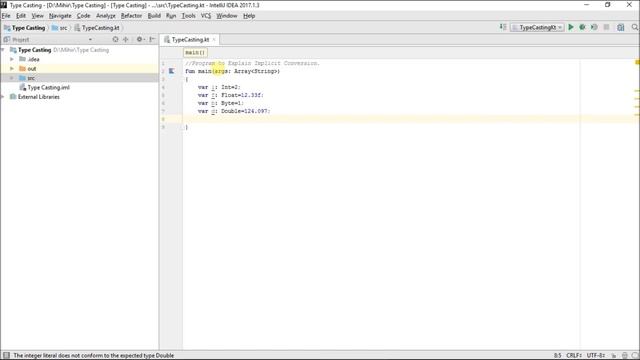Click the UTF-8 encoding in status bar
The image size is (640, 360).
click(x=596, y=356)
